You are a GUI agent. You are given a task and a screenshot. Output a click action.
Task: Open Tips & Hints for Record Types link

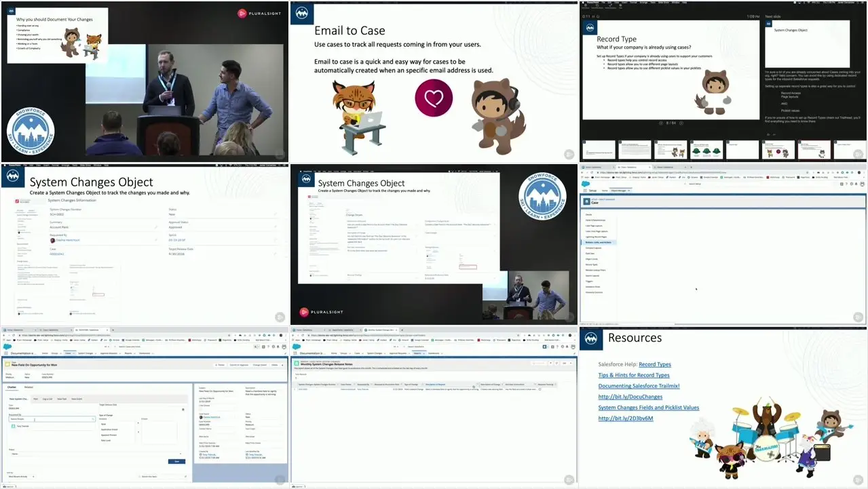(x=634, y=375)
